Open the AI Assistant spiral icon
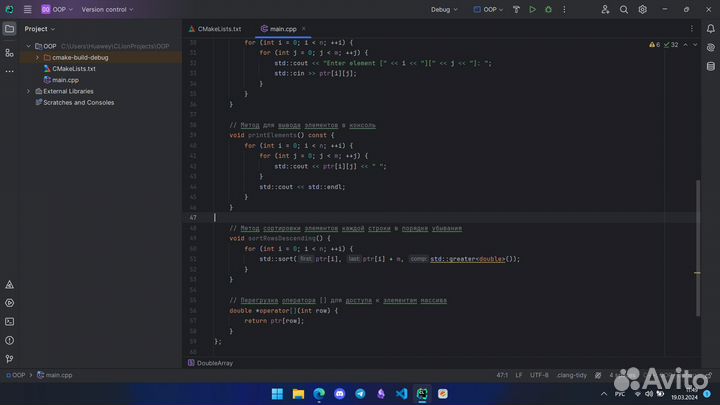720x405 pixels. coord(710,47)
